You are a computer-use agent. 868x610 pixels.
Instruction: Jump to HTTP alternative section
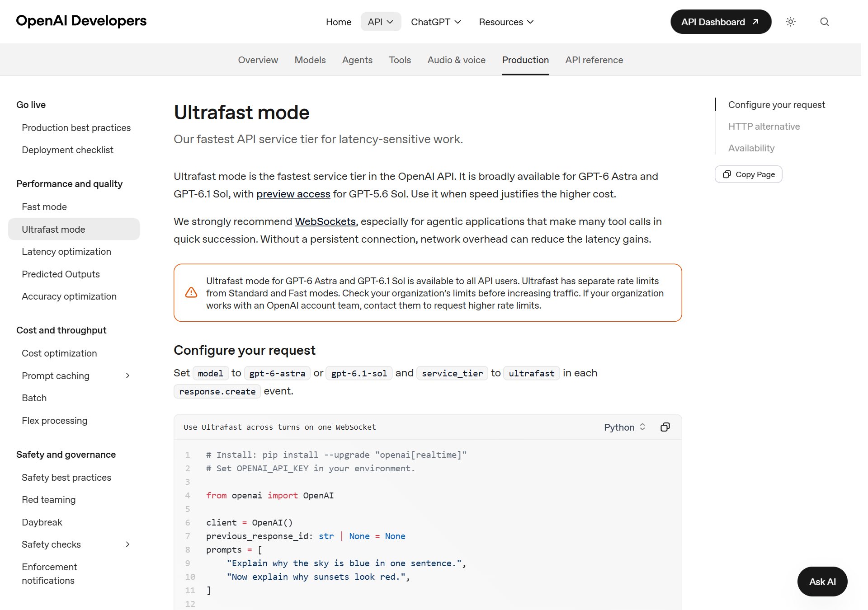pyautogui.click(x=764, y=127)
